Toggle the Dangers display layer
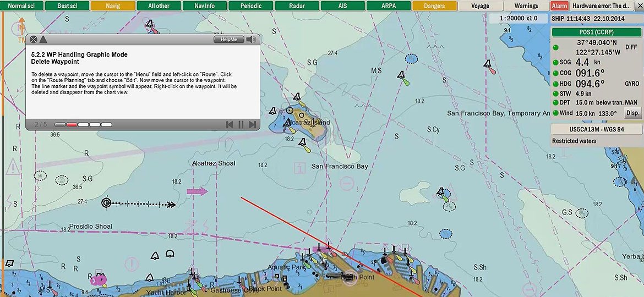 (x=434, y=6)
